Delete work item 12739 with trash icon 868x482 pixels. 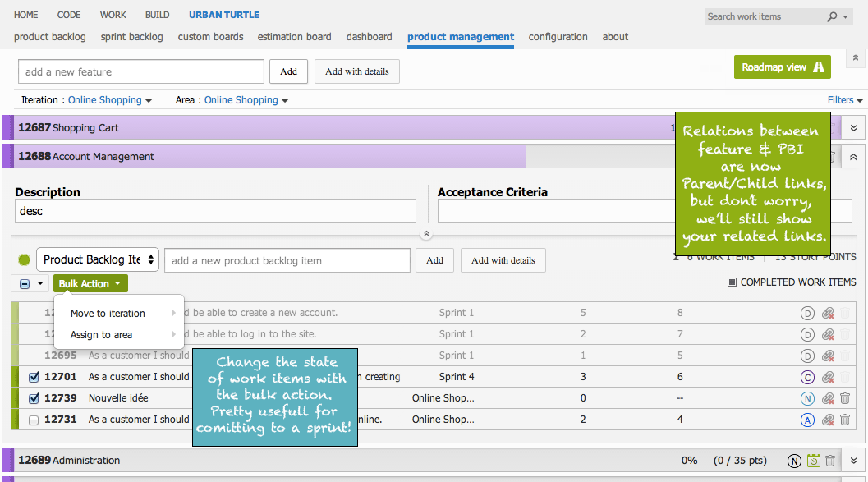pyautogui.click(x=845, y=398)
